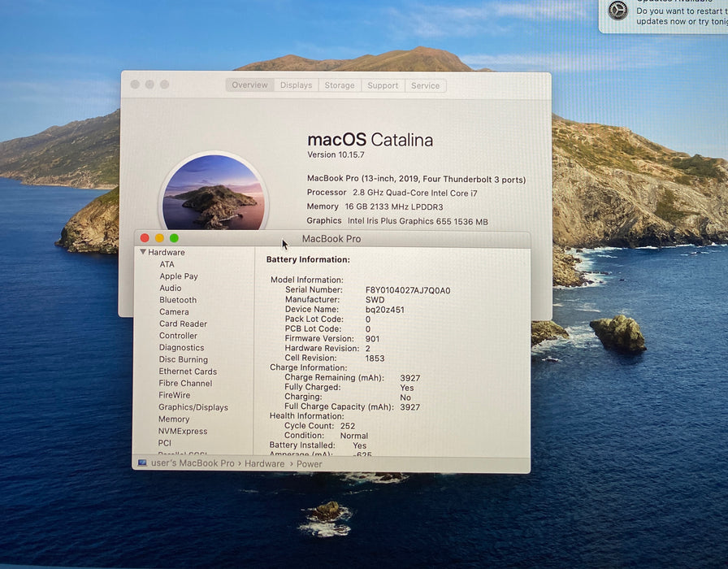Viewport: 728px width, 569px height.
Task: Click the MacBook Pro window title bar
Action: point(331,239)
